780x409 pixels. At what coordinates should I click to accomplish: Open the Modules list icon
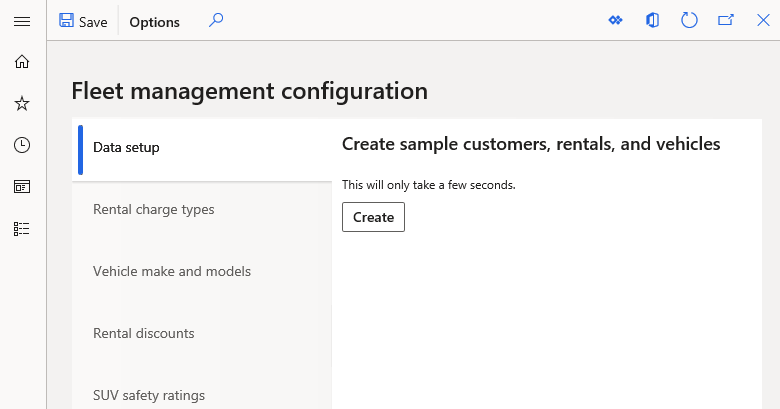[x=22, y=228]
